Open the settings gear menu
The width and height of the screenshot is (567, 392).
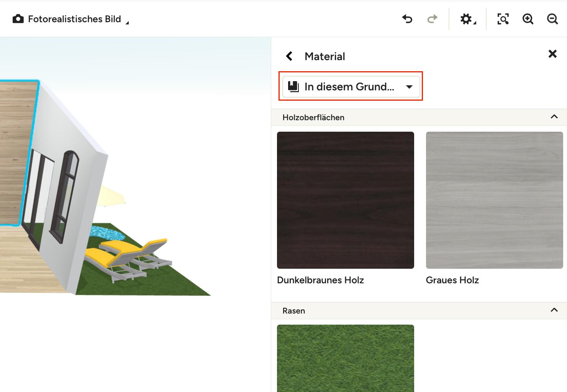click(468, 19)
